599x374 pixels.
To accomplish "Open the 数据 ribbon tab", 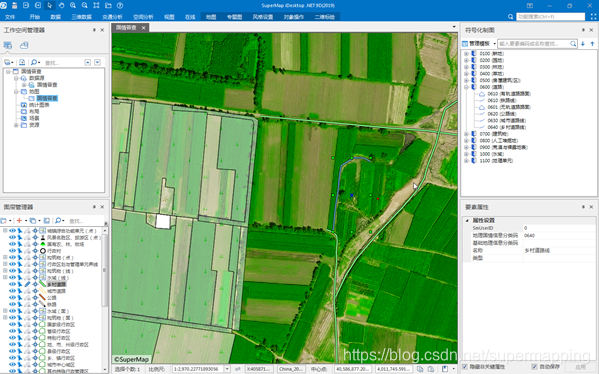I will [56, 17].
